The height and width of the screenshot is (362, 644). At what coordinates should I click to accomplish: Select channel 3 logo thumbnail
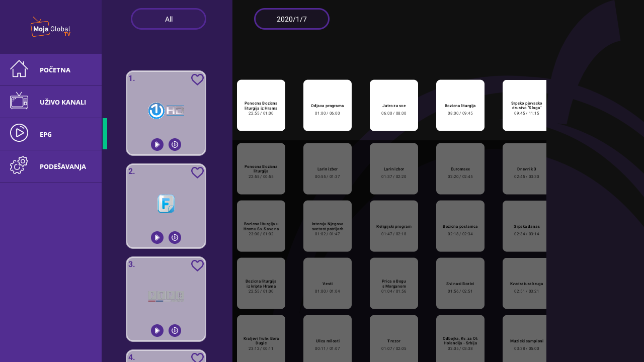click(x=166, y=297)
